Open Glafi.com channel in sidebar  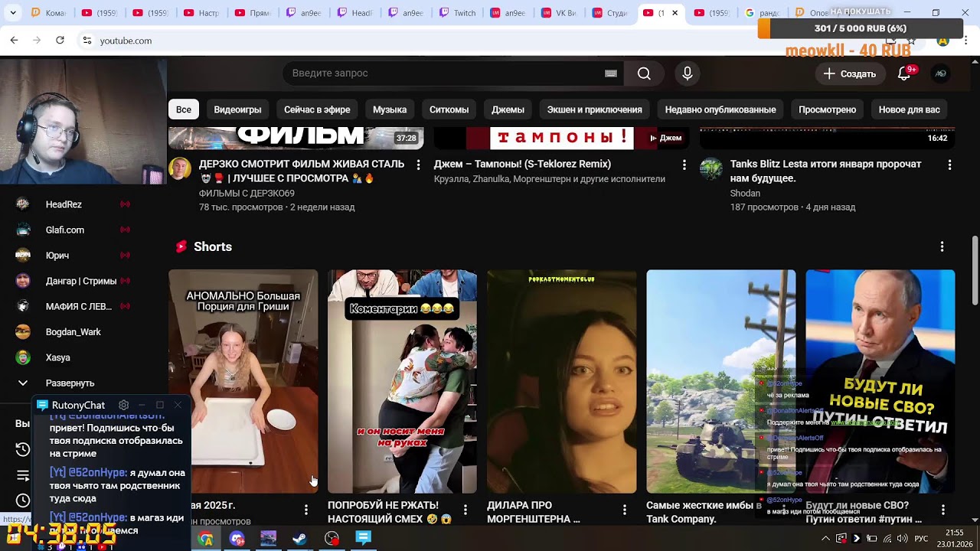(73, 230)
